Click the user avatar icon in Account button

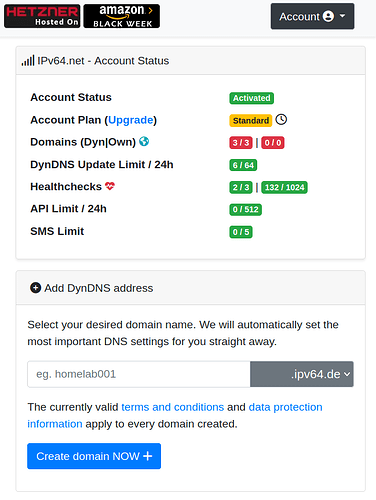click(328, 16)
